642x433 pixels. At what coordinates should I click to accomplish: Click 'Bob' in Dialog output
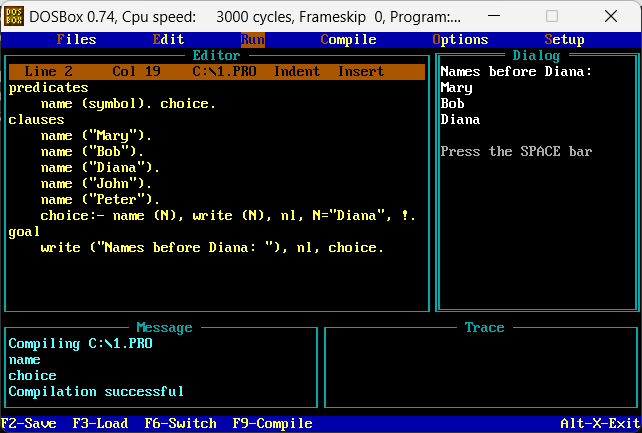[452, 104]
